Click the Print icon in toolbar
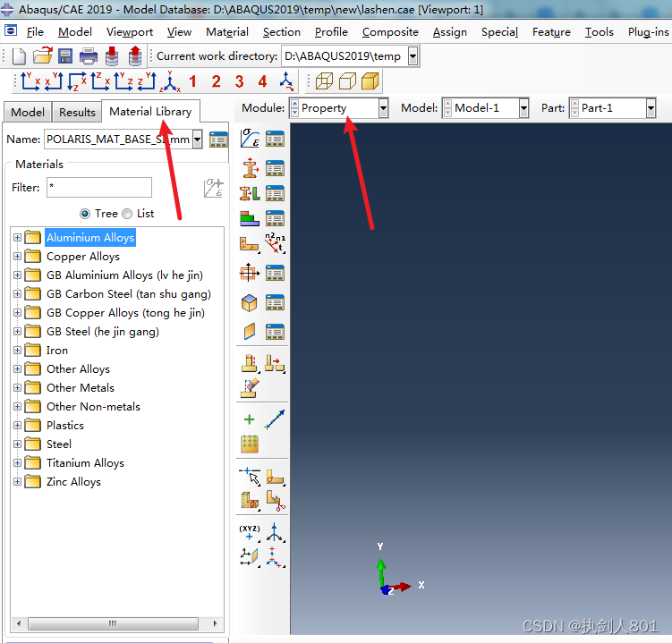Screen dimensions: 672x643 (x=88, y=56)
